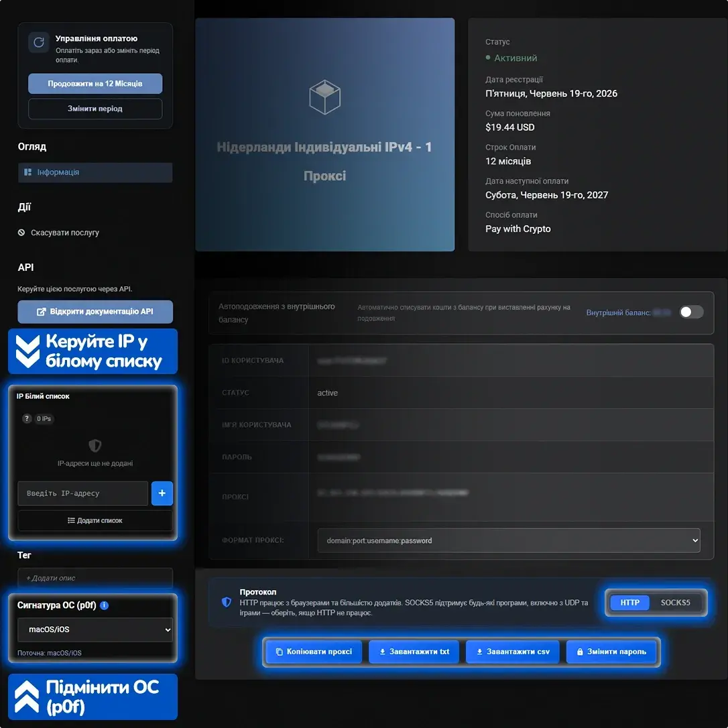Open Відкрити документацію API link
Image resolution: width=728 pixels, height=728 pixels.
point(95,312)
